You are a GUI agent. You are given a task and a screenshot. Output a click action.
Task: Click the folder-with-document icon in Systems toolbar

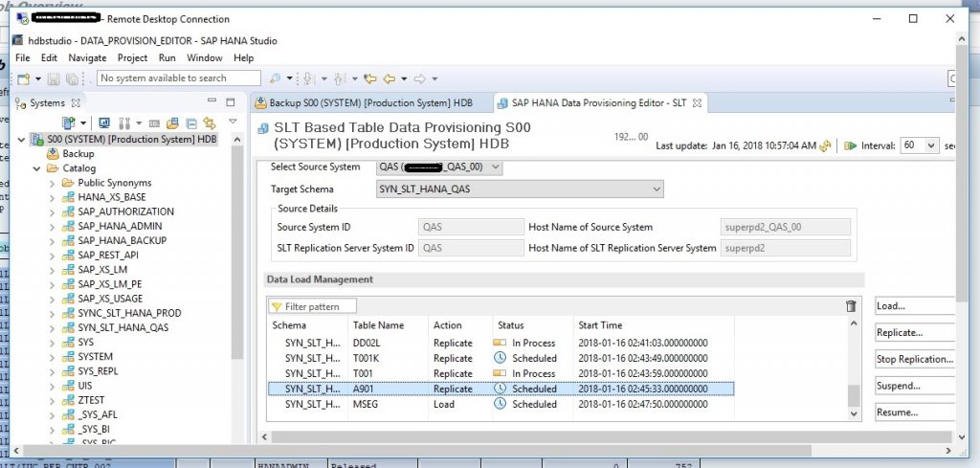[x=172, y=123]
